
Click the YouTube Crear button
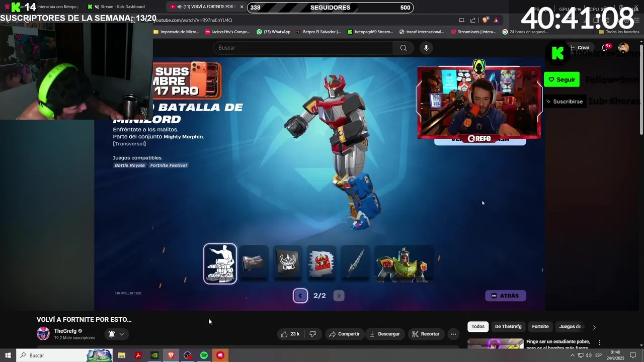point(580,48)
